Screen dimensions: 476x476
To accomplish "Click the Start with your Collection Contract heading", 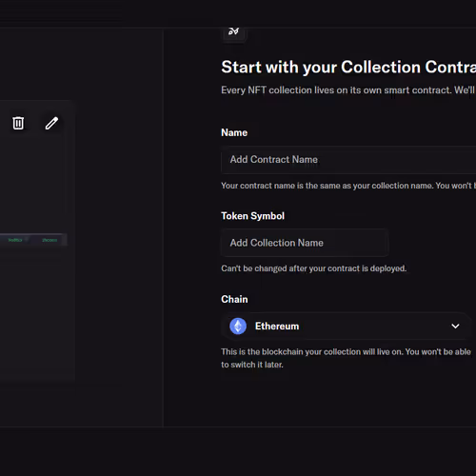I will (x=348, y=67).
